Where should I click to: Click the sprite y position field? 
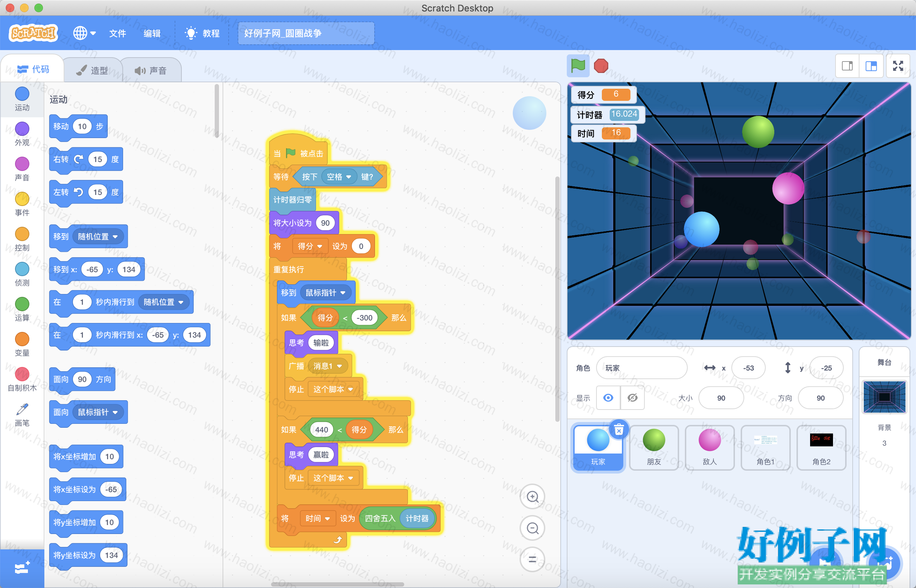pyautogui.click(x=826, y=368)
